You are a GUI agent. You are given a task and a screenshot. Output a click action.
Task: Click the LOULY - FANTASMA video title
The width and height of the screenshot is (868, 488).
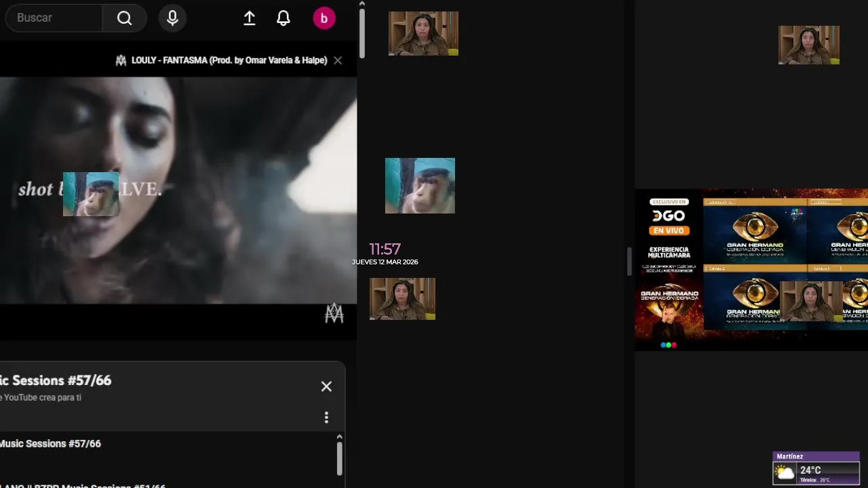click(x=229, y=60)
